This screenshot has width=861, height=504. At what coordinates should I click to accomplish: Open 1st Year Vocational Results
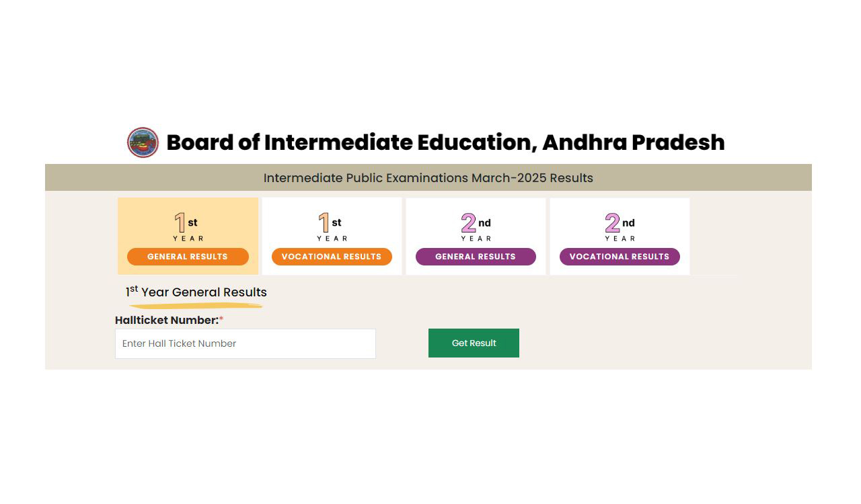coord(331,236)
